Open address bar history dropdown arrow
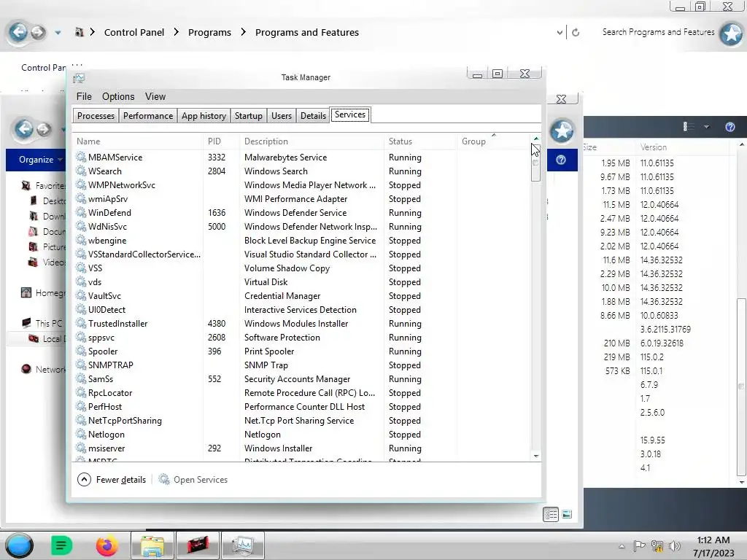 coord(560,32)
